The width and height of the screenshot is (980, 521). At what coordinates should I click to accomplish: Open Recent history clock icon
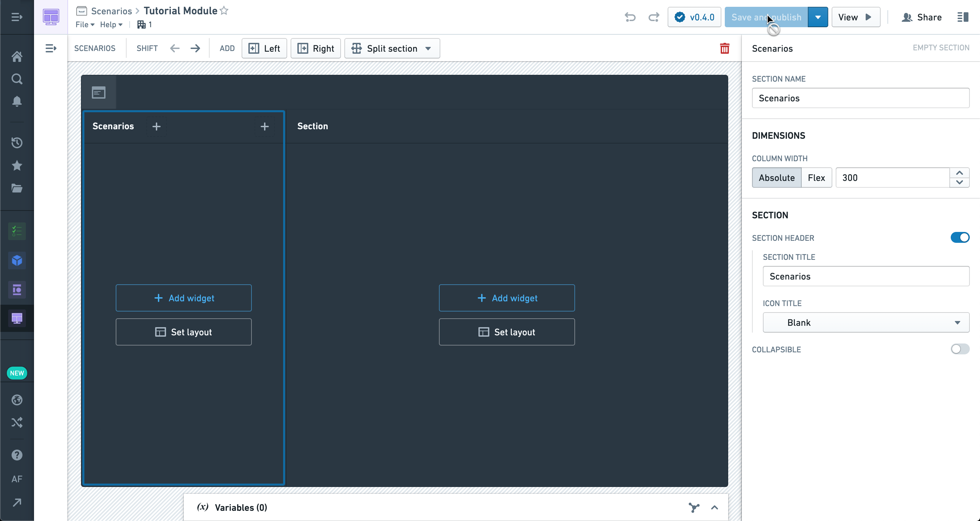17,143
